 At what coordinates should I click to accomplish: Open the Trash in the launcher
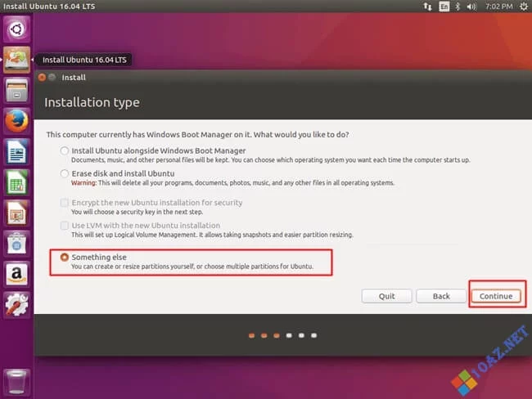click(x=16, y=382)
